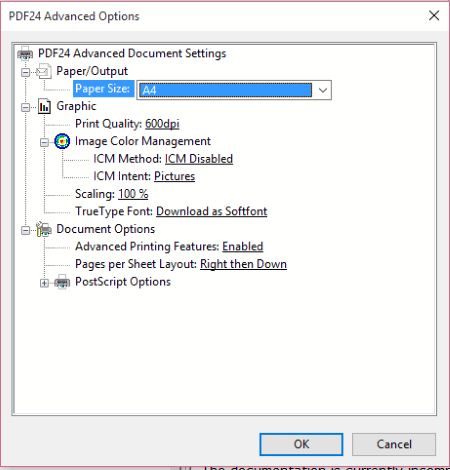Click the printer icon beside PDF24 Advanced Document Settings
The height and width of the screenshot is (470, 450).
click(x=25, y=54)
